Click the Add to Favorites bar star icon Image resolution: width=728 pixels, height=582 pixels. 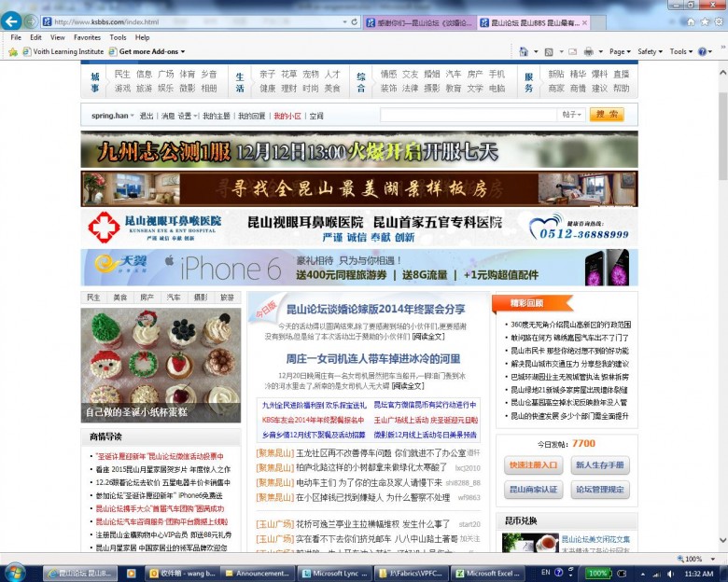pos(13,51)
